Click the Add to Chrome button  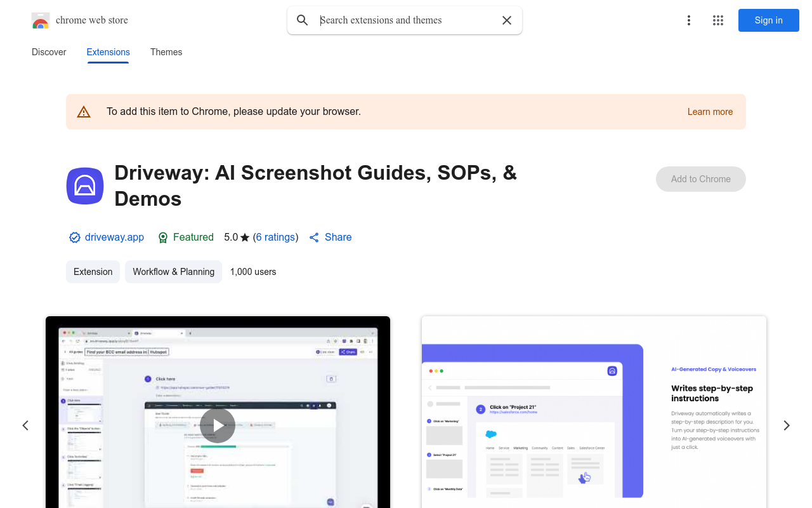(701, 179)
